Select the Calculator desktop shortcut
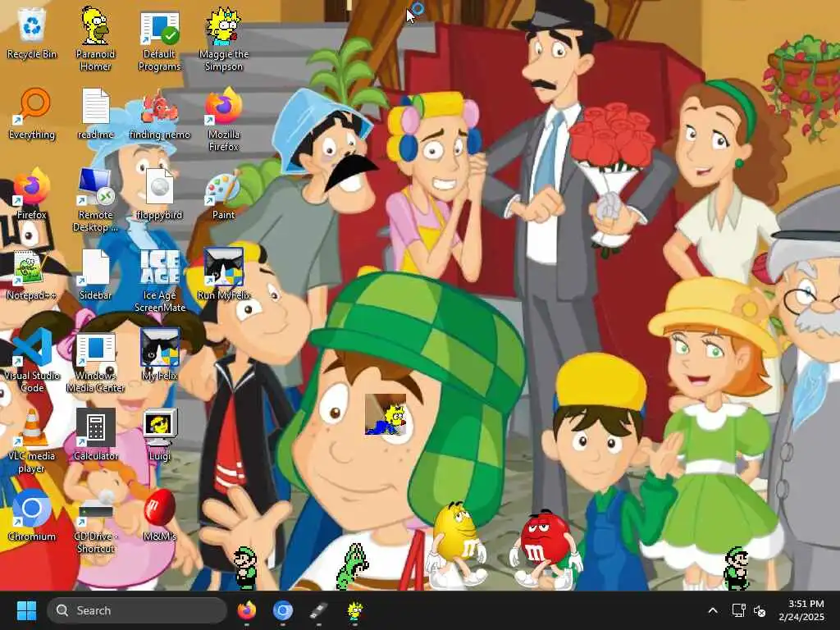Image resolution: width=840 pixels, height=630 pixels. click(x=95, y=435)
